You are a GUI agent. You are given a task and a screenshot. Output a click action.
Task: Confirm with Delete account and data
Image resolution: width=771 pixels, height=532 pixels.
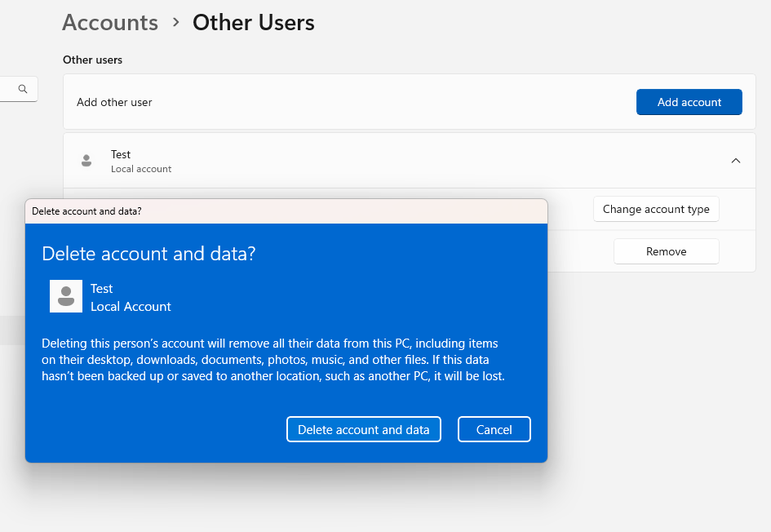364,428
